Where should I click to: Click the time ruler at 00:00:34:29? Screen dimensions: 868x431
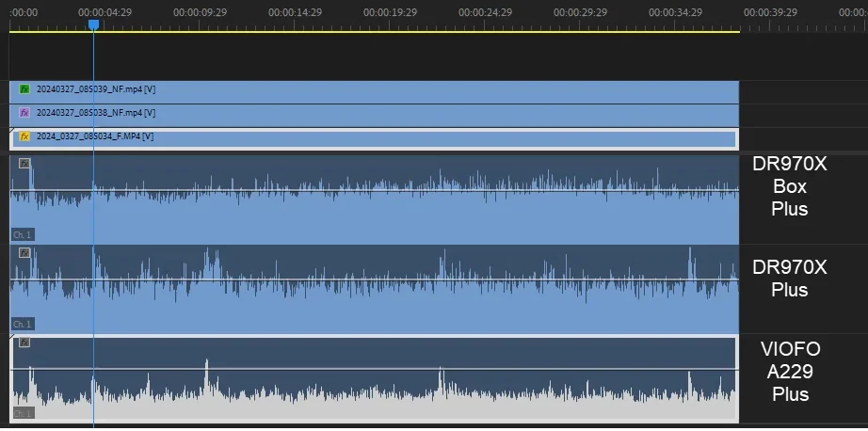pyautogui.click(x=675, y=12)
